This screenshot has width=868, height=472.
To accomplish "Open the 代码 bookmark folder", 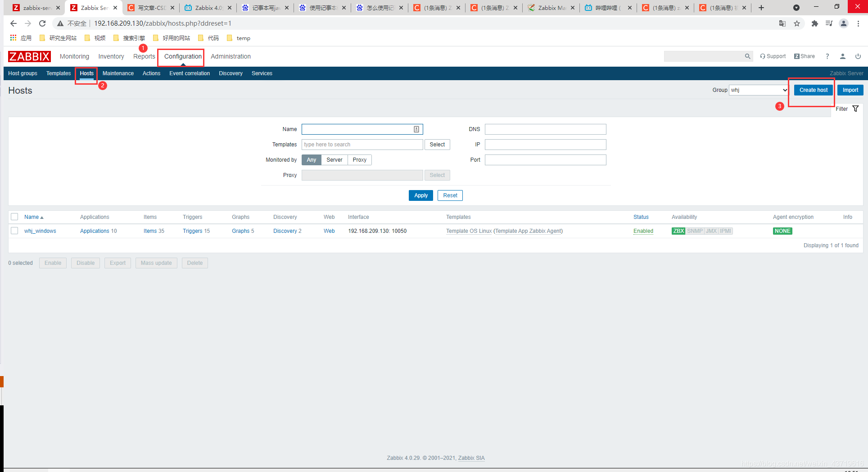I will 208,38.
